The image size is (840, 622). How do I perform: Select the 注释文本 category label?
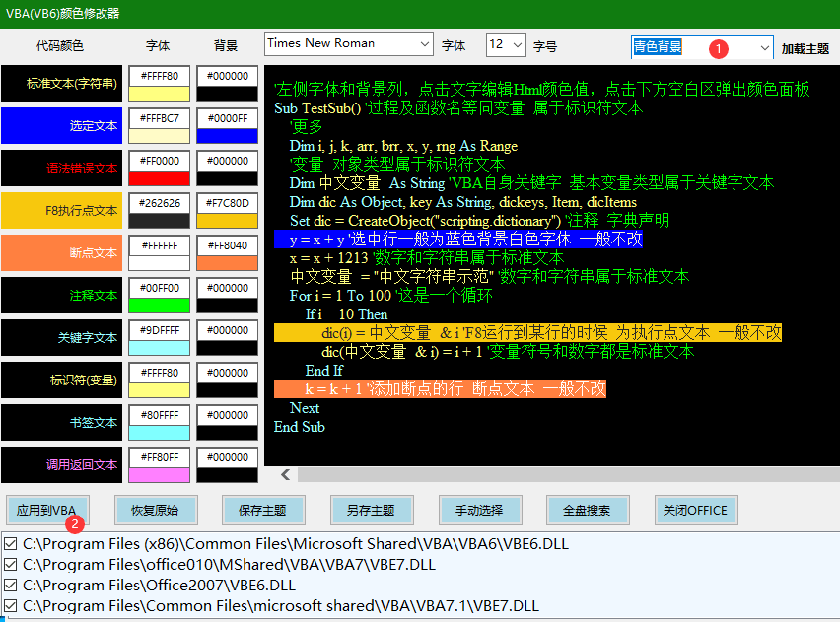(x=59, y=296)
